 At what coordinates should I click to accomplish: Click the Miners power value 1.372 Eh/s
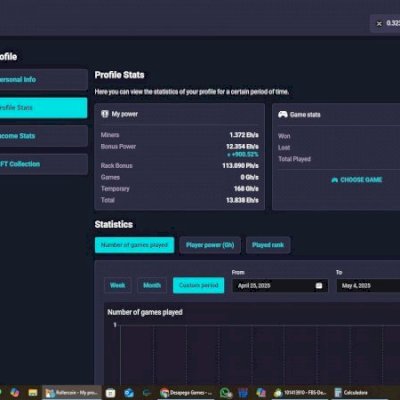pos(244,135)
